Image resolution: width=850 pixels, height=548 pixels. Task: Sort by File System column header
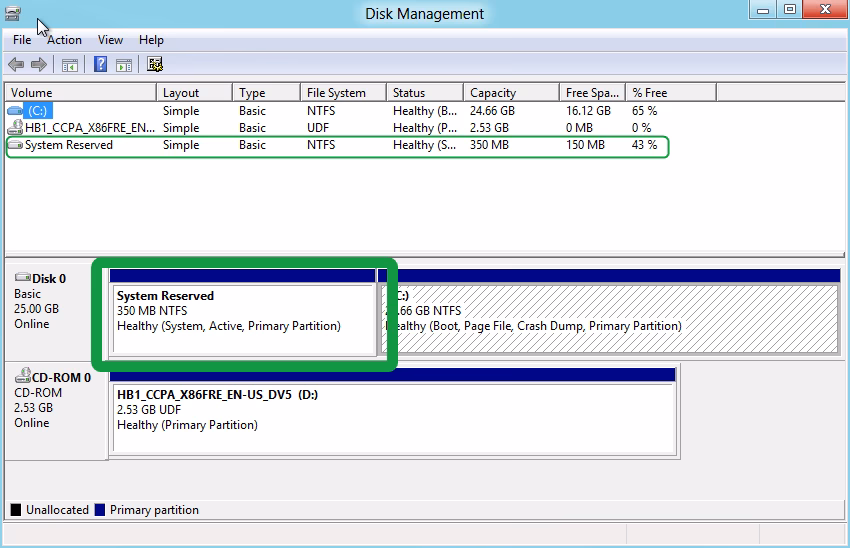pos(344,93)
